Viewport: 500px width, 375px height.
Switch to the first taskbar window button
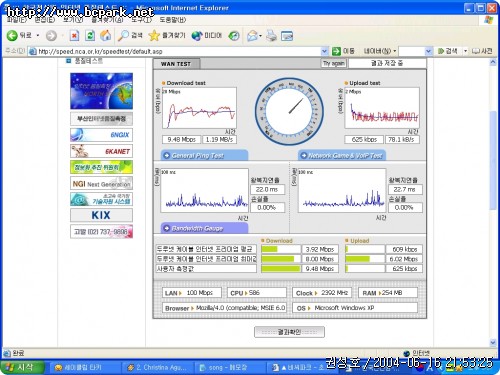coord(85,367)
